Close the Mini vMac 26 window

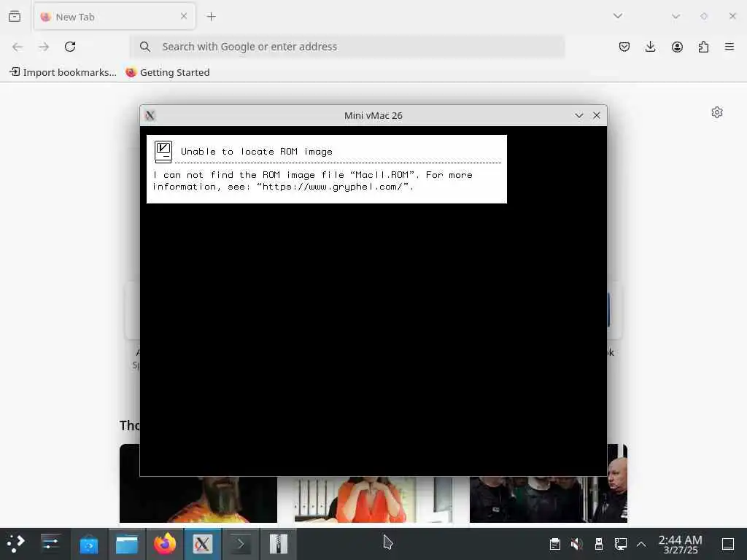tap(597, 115)
